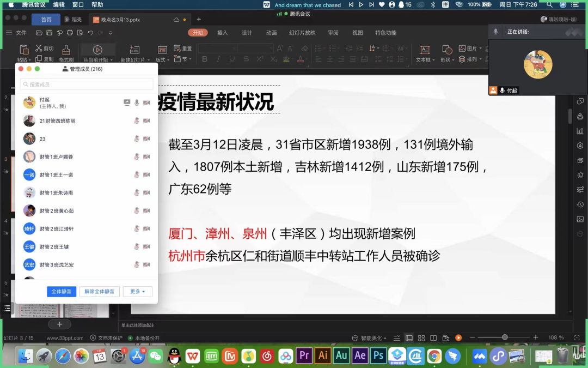Switch to the 插入 ribbon tab
This screenshot has height=368, width=588.
pyautogui.click(x=222, y=33)
